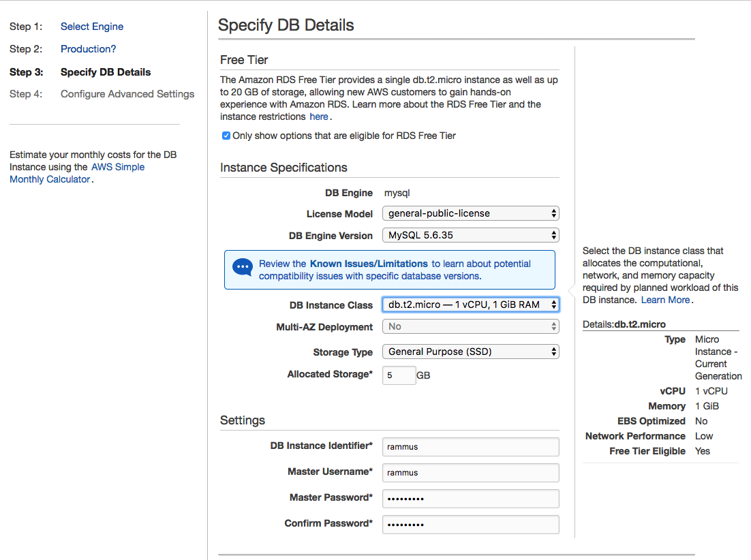Open the License Model dropdown
The image size is (751, 560).
point(470,213)
